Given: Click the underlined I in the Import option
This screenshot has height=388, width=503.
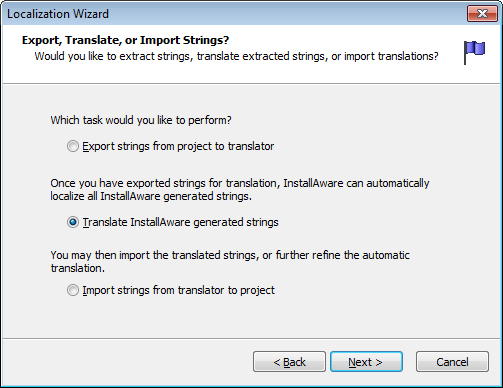Looking at the screenshot, I should [x=84, y=290].
